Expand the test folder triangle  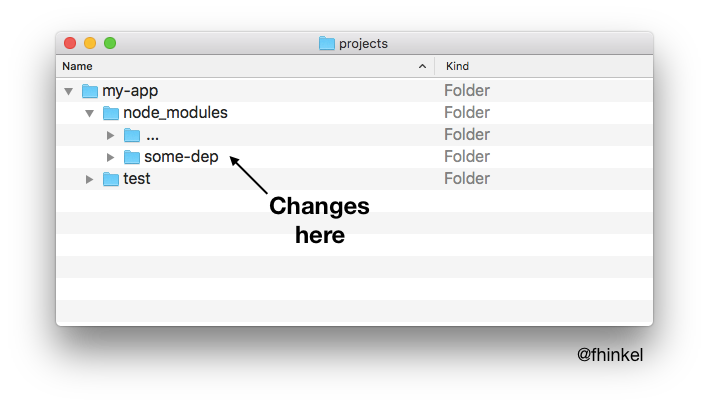(90, 179)
